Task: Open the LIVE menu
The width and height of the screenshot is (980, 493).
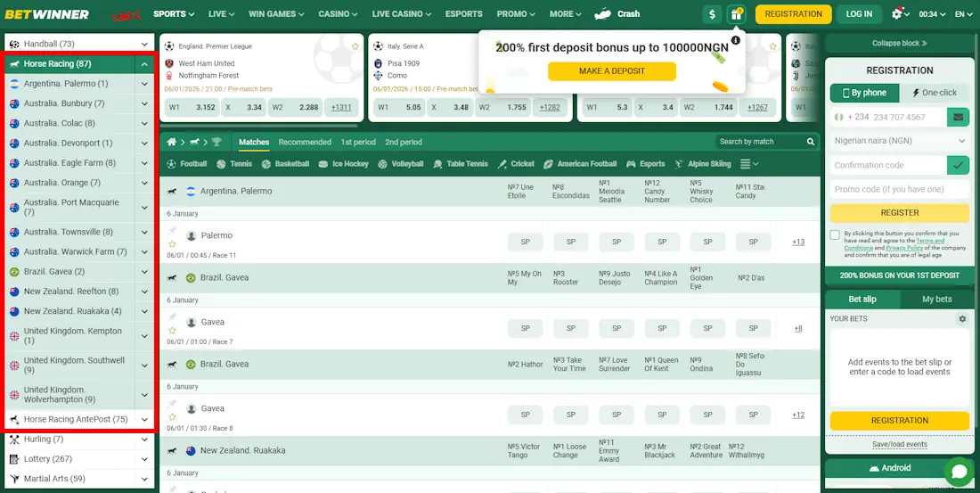Action: pos(221,13)
